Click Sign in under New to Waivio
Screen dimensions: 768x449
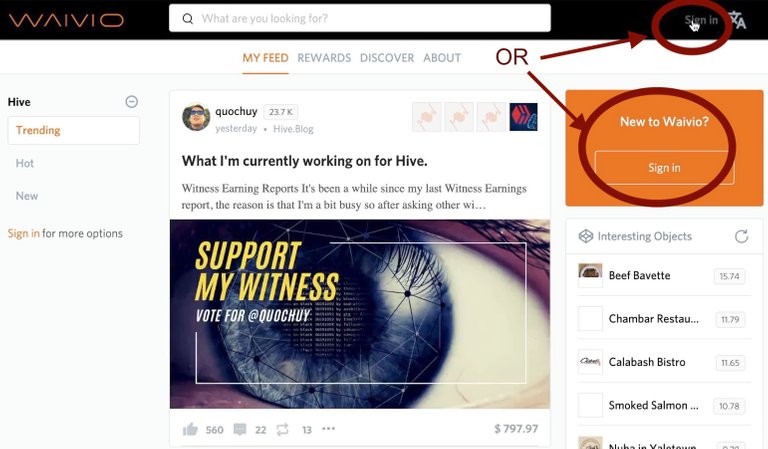click(664, 168)
